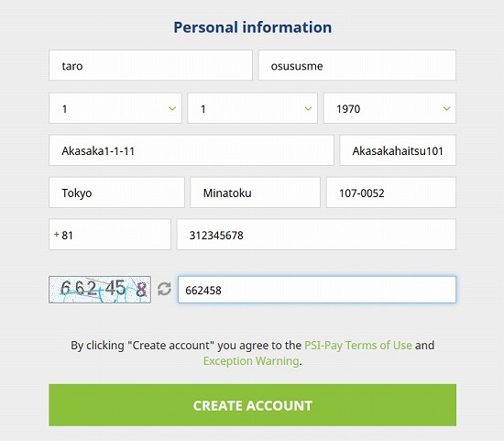Click into the Tokyo field
Screen dimensions: 504x441
(x=116, y=193)
